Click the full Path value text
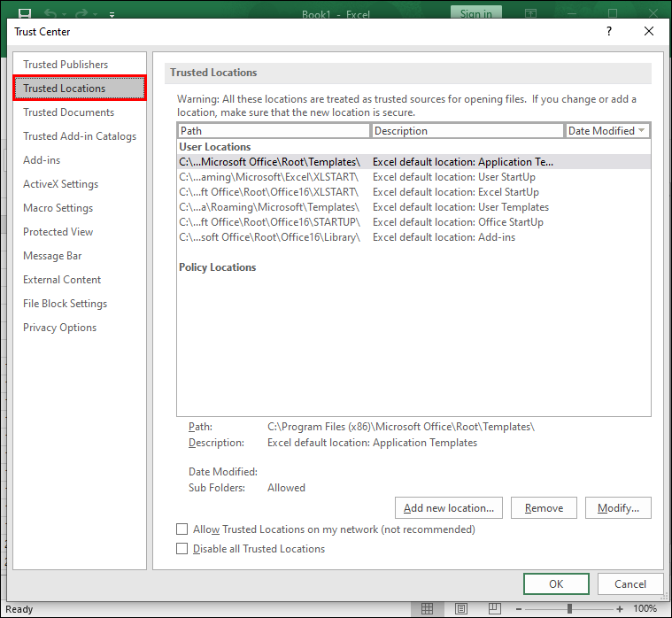Viewport: 672px width, 618px height. [401, 427]
